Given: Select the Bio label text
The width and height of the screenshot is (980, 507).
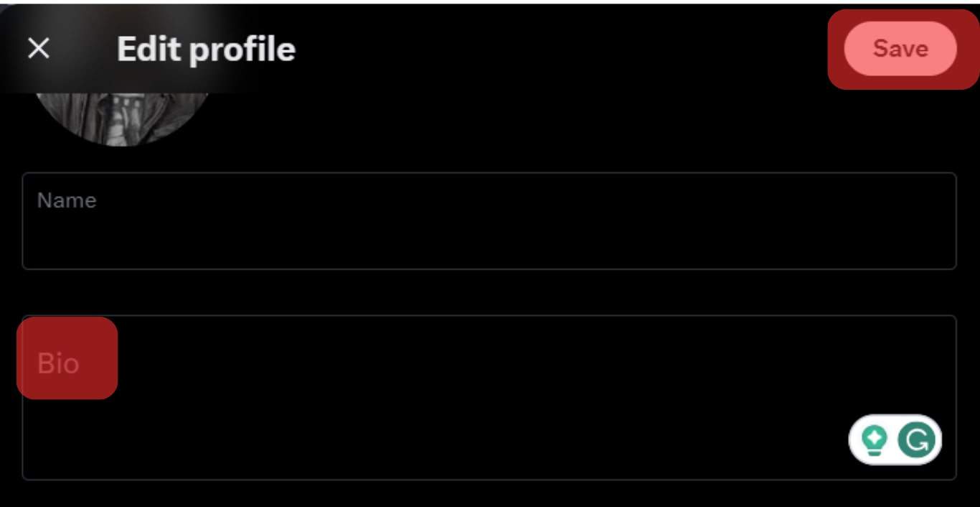Looking at the screenshot, I should (x=58, y=363).
